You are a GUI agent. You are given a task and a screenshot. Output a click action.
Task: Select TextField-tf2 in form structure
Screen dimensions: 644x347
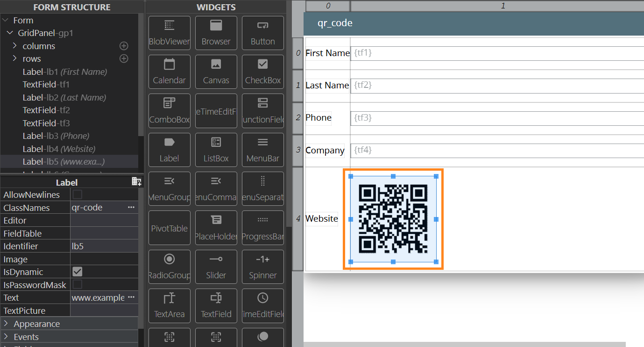click(46, 110)
